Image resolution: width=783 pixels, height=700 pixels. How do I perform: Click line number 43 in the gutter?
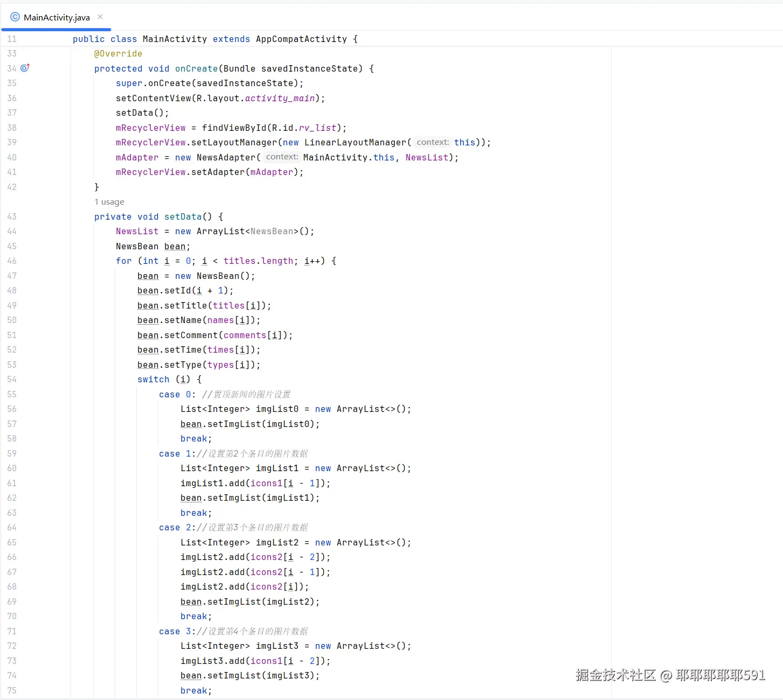tap(12, 216)
